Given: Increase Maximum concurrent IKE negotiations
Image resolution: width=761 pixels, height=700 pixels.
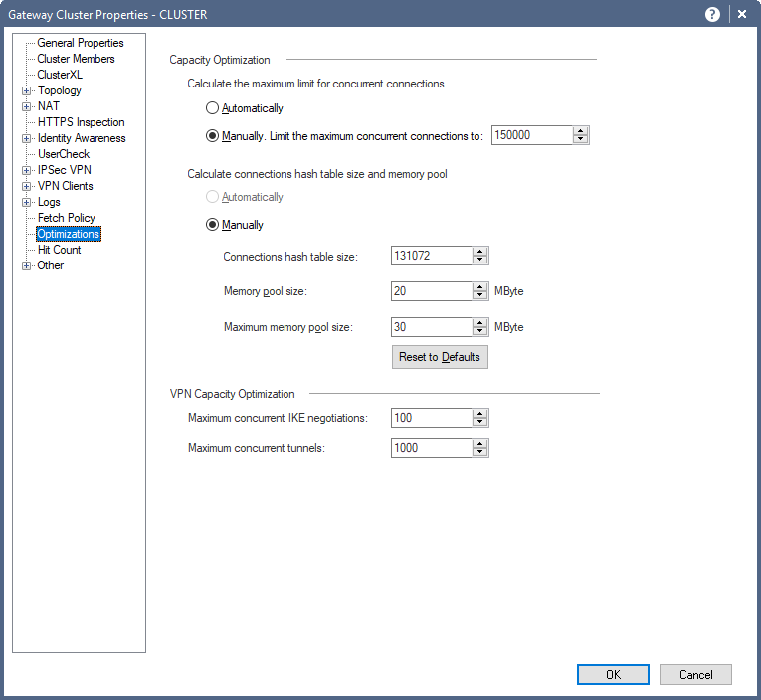Looking at the screenshot, I should pos(480,414).
